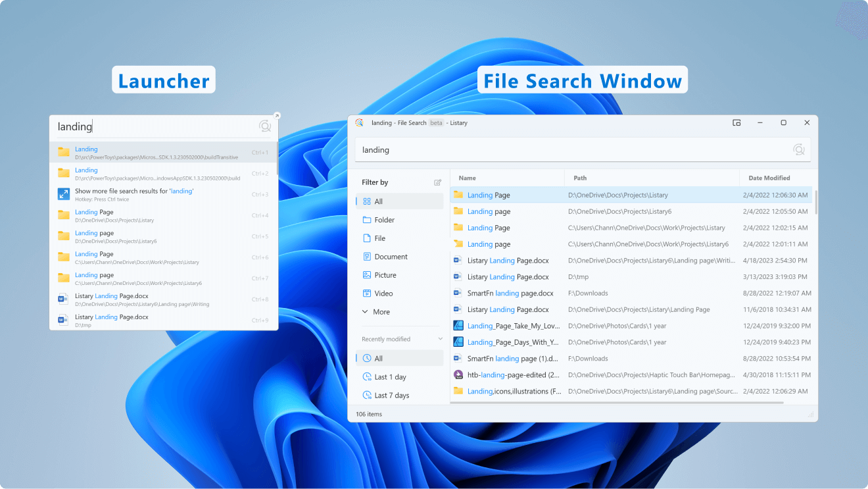Select the Listary Landing Page.docx row in D:\tmp
Viewport: 868px width, 489px height.
tap(632, 276)
